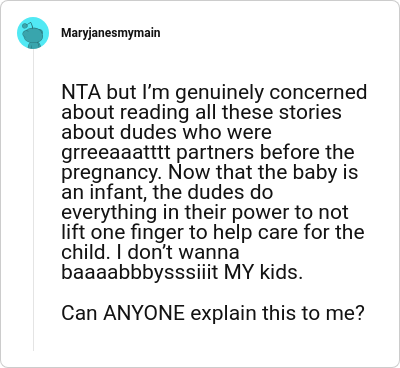400x368 pixels.
Task: Click the words "MY kids." in the comment
Action: (263, 273)
